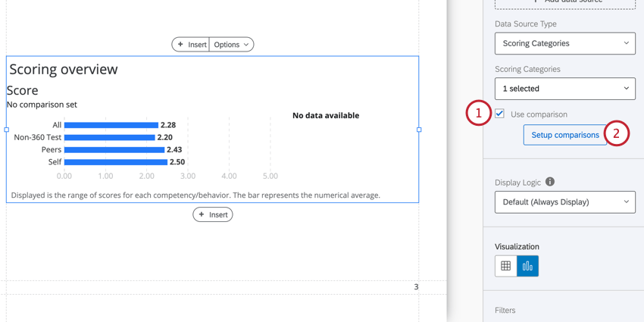Open the Data Source Type dropdown

click(564, 43)
